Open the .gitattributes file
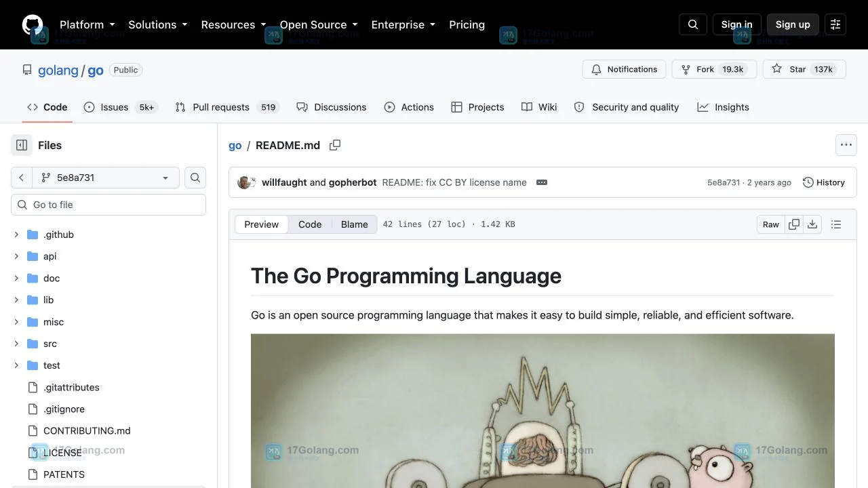Viewport: 868px width, 488px height. point(71,388)
